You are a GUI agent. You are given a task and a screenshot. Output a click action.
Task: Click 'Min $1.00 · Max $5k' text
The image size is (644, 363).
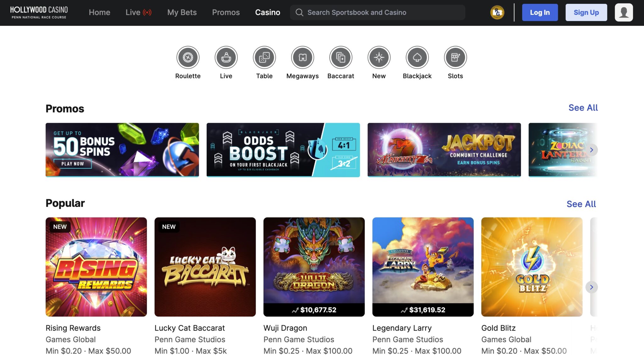(191, 351)
